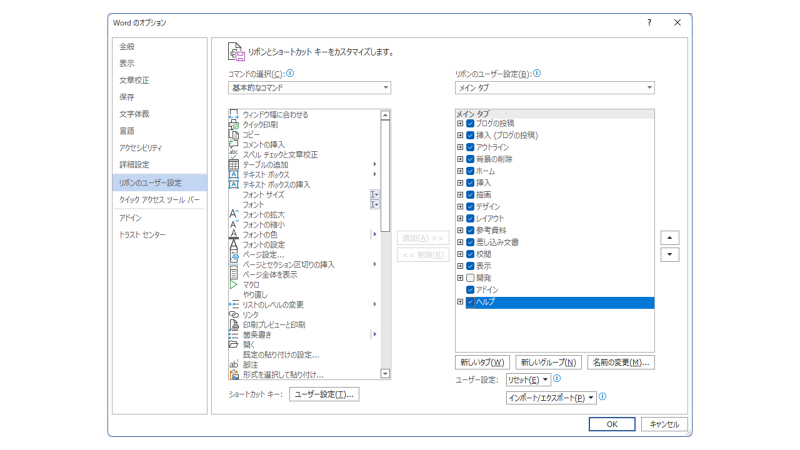Click the info icon beside コマンドの選択

coord(290,73)
